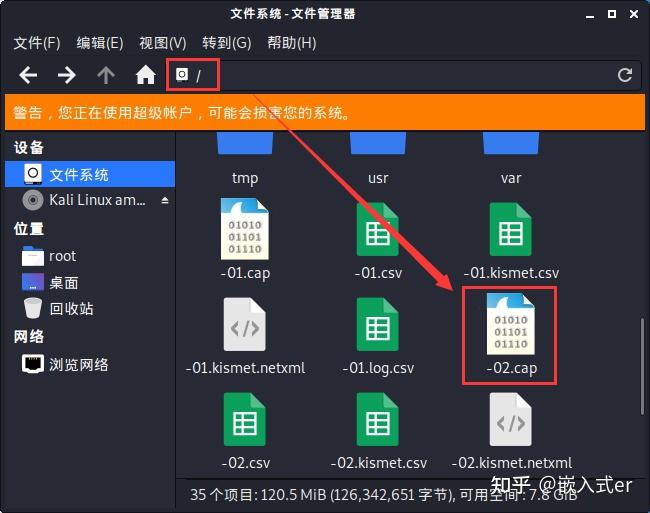Open the 视图(V) menu

(163, 43)
